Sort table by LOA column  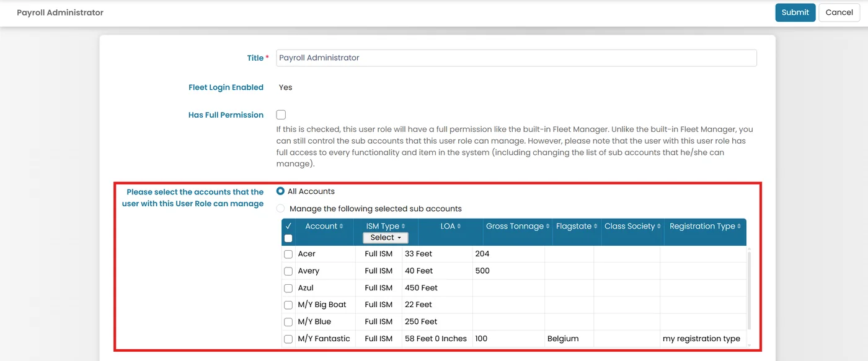pos(451,226)
